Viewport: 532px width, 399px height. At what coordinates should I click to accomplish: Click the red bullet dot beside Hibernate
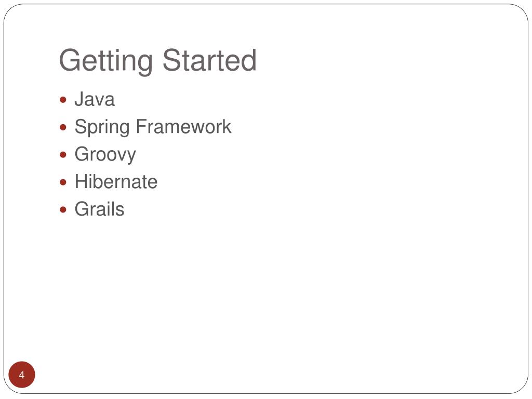(63, 182)
